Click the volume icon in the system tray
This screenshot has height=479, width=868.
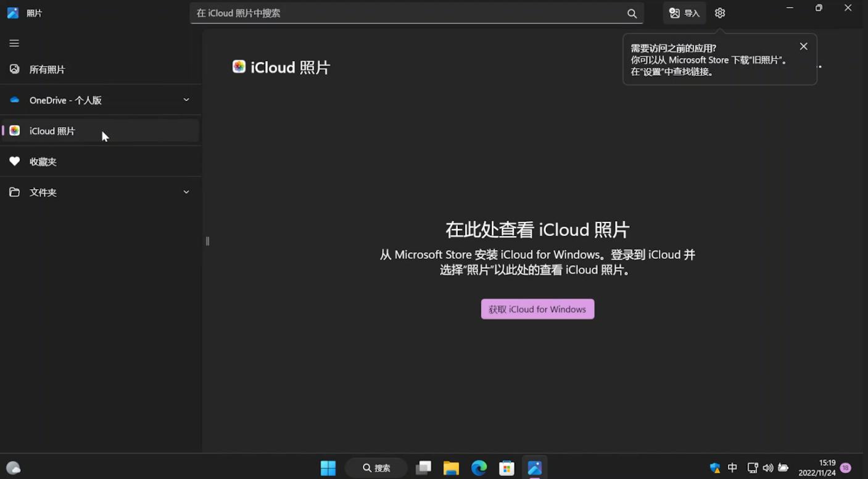click(x=767, y=467)
